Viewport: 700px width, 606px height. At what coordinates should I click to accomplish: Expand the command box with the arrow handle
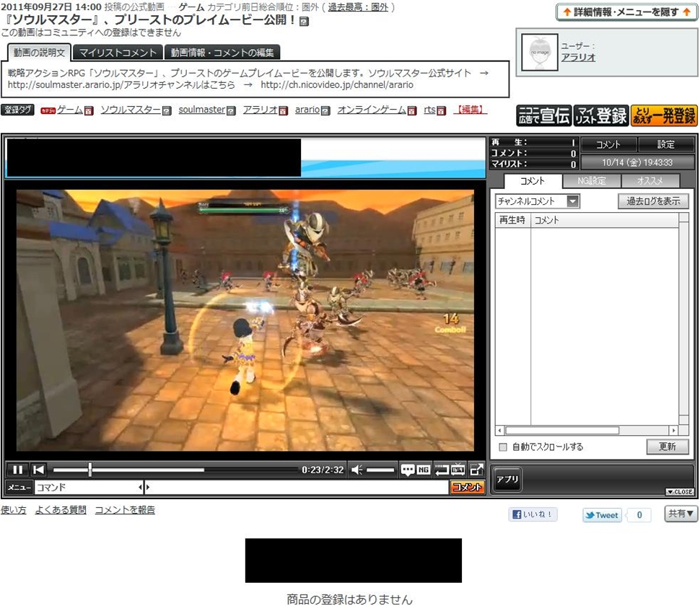coord(144,487)
